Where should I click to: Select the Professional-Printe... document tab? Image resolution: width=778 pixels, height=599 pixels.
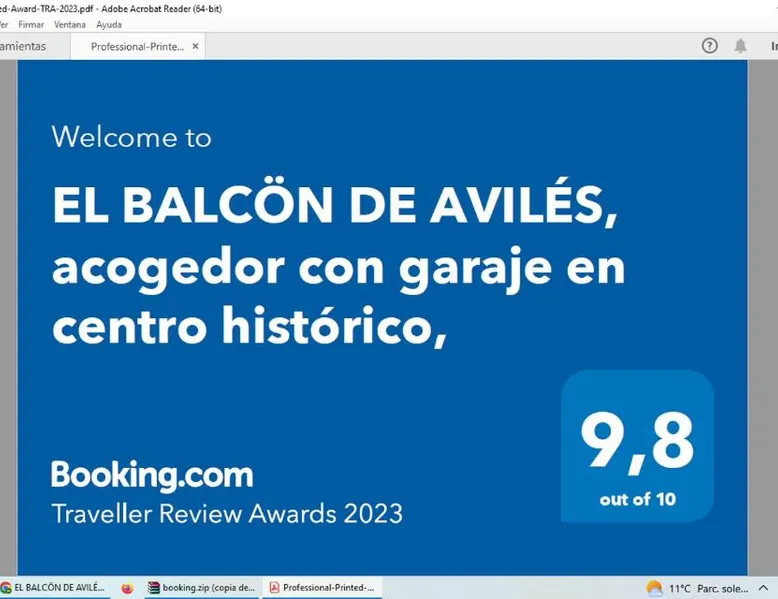(137, 46)
